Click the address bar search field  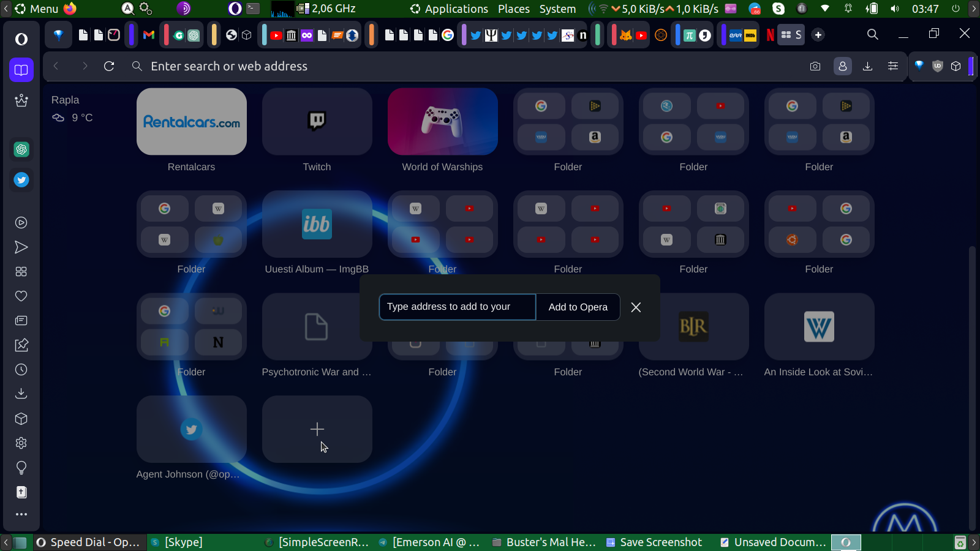coord(466,66)
